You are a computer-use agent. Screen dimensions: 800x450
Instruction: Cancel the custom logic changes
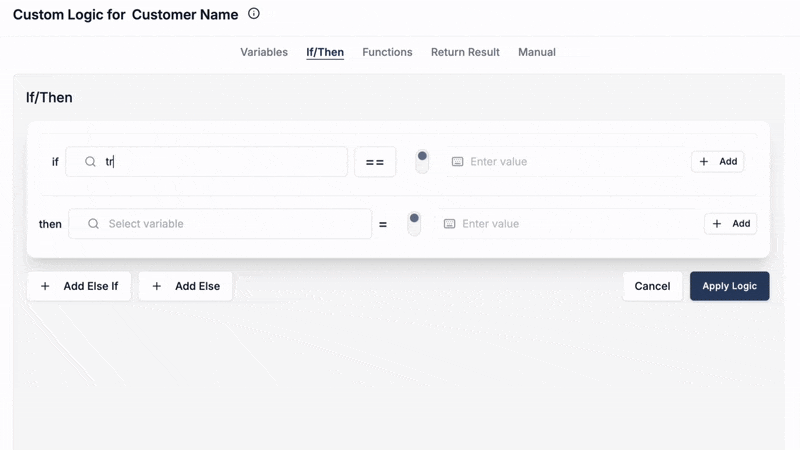click(653, 286)
